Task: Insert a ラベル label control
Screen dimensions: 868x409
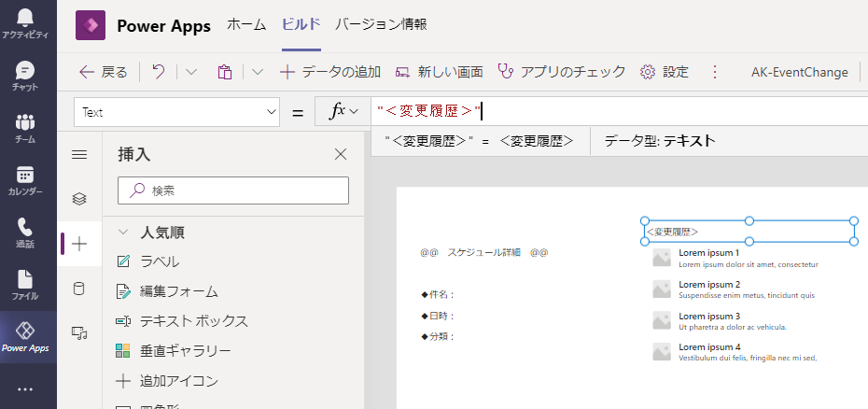Action: 147,261
